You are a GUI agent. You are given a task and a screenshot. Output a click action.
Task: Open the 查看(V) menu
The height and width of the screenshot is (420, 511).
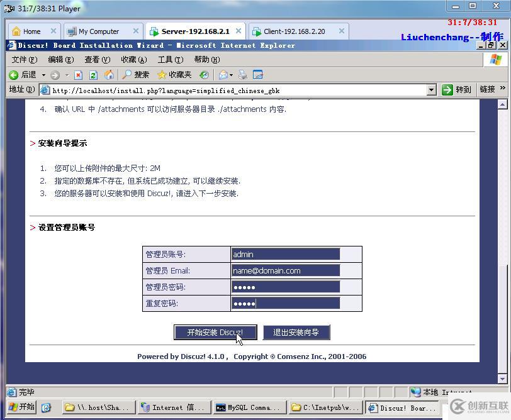(98, 60)
